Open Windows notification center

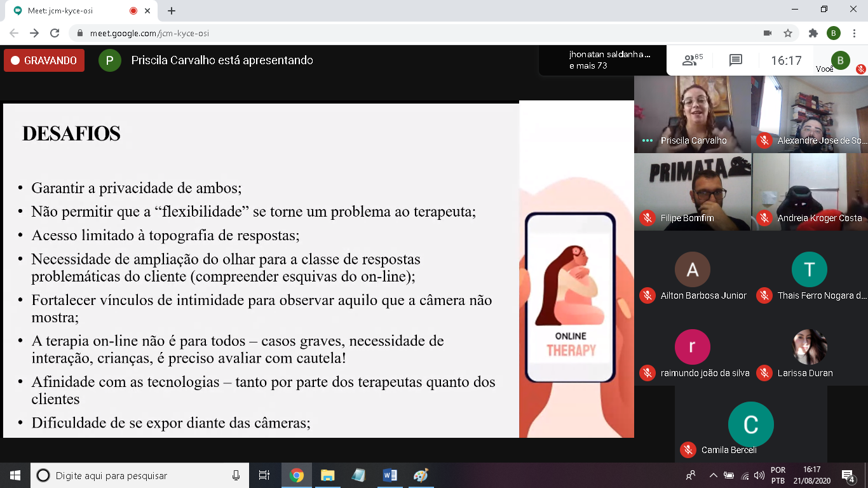848,475
